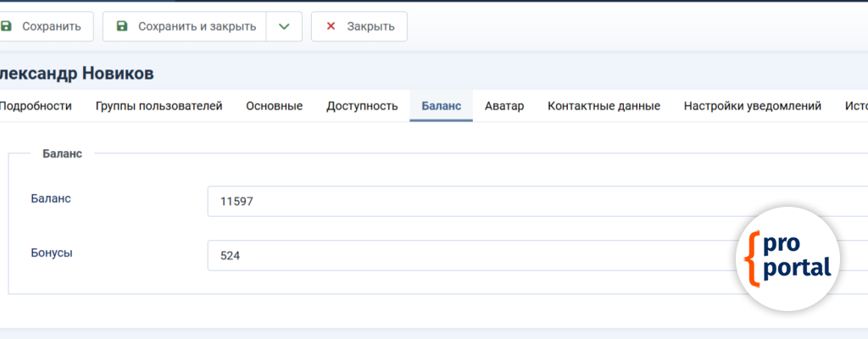Select the Основные tab
Viewport: 868px width, 339px height.
tap(274, 106)
